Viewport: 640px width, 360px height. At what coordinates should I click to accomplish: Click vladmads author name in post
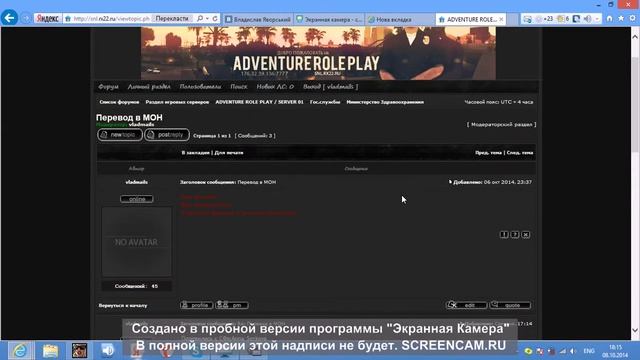pyautogui.click(x=137, y=182)
